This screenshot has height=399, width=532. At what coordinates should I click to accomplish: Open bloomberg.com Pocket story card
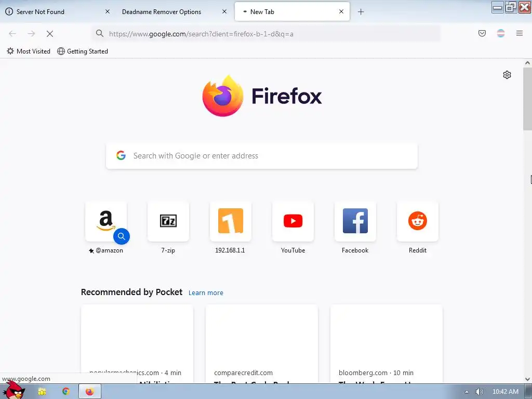point(386,344)
